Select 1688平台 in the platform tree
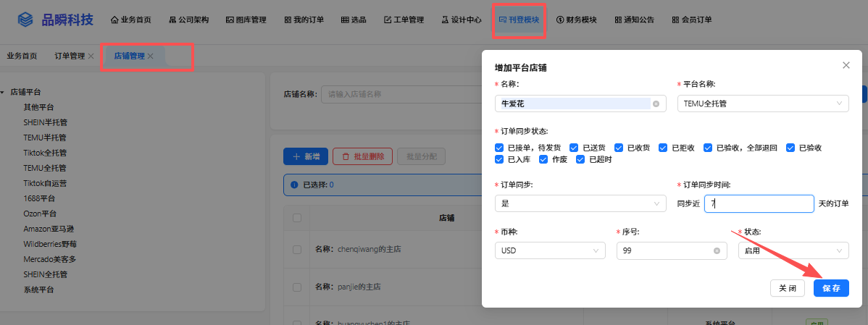Image resolution: width=868 pixels, height=325 pixels. (x=39, y=198)
